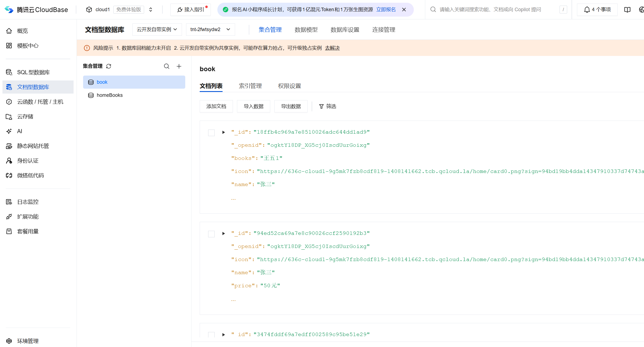Click the 添加文档 button
644x347 pixels.
click(x=216, y=106)
